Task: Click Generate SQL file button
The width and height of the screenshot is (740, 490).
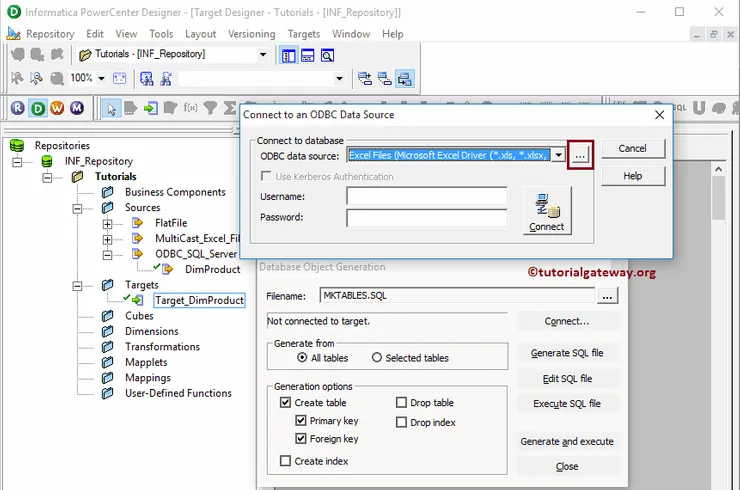Action: click(x=567, y=353)
